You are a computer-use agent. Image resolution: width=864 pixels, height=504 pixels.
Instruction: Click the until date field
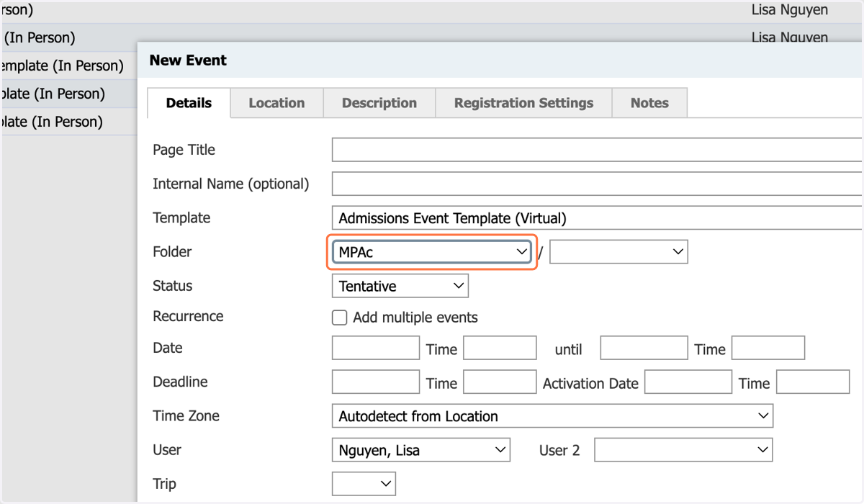click(644, 348)
